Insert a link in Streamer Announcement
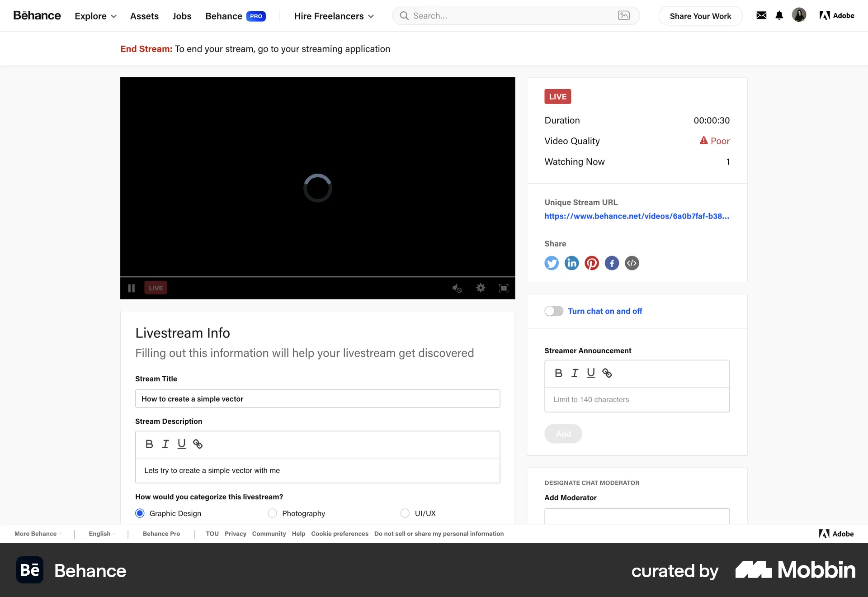This screenshot has height=597, width=868. point(607,373)
